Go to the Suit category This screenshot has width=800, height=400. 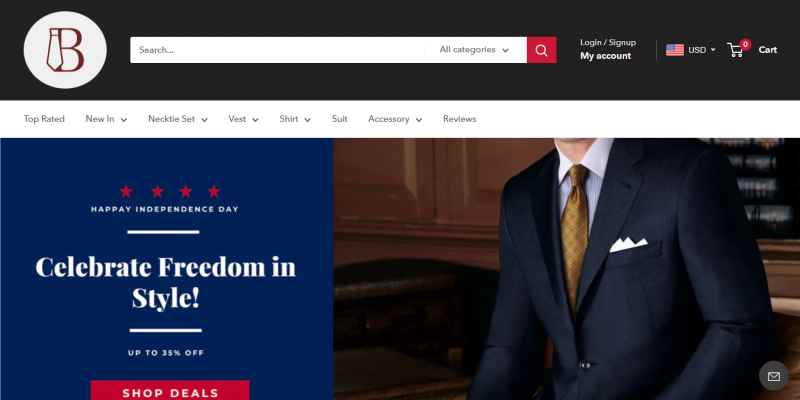339,119
